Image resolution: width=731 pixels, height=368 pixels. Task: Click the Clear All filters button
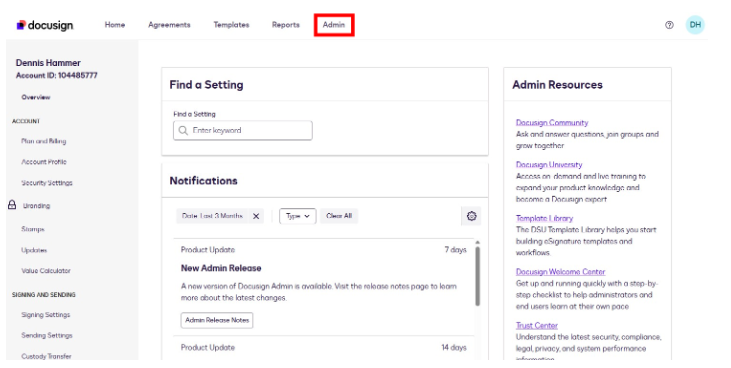[339, 216]
